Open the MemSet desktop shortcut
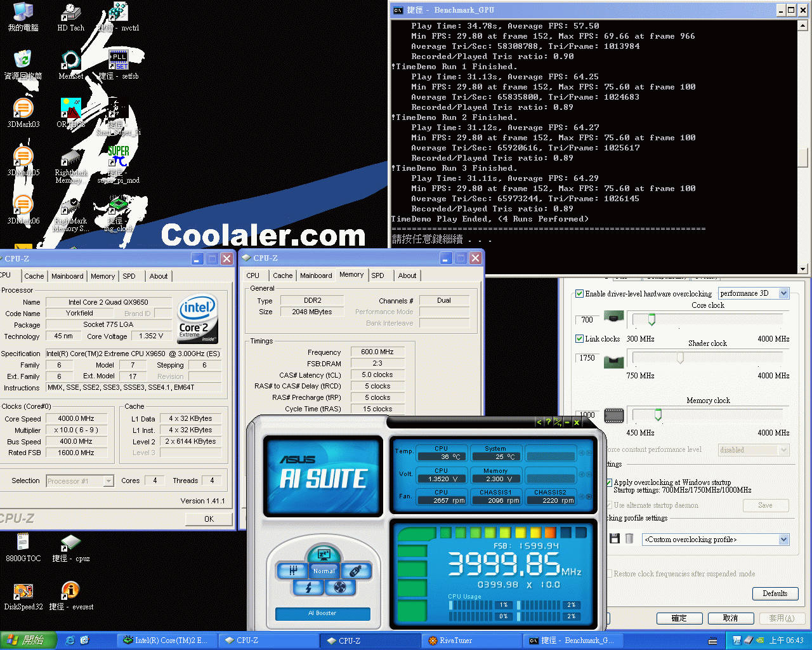The width and height of the screenshot is (812, 650). click(x=70, y=65)
